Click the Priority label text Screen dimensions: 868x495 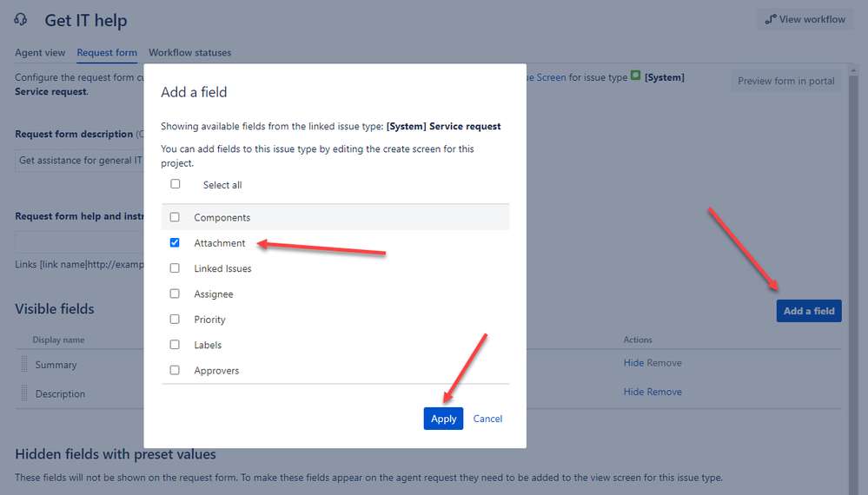click(x=209, y=319)
